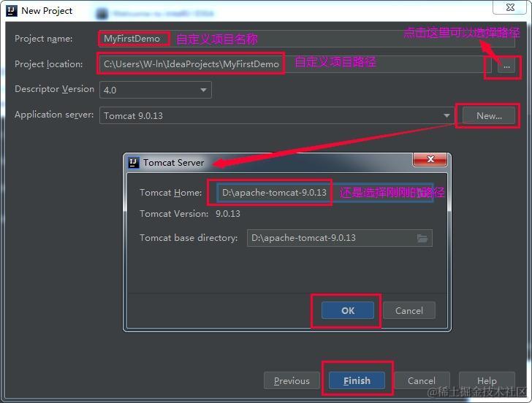Click the Tomcat base directory field

(340, 238)
